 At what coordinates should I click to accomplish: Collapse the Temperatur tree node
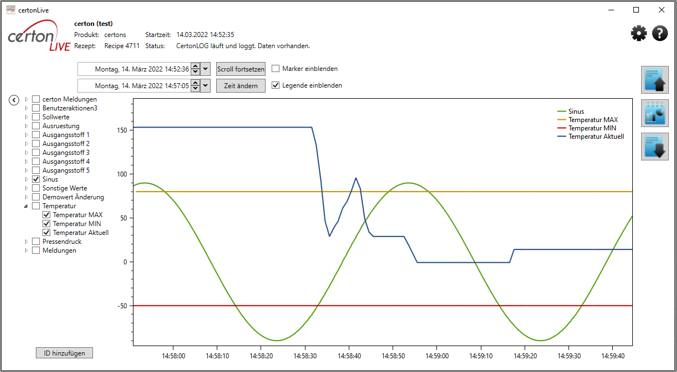coord(26,206)
